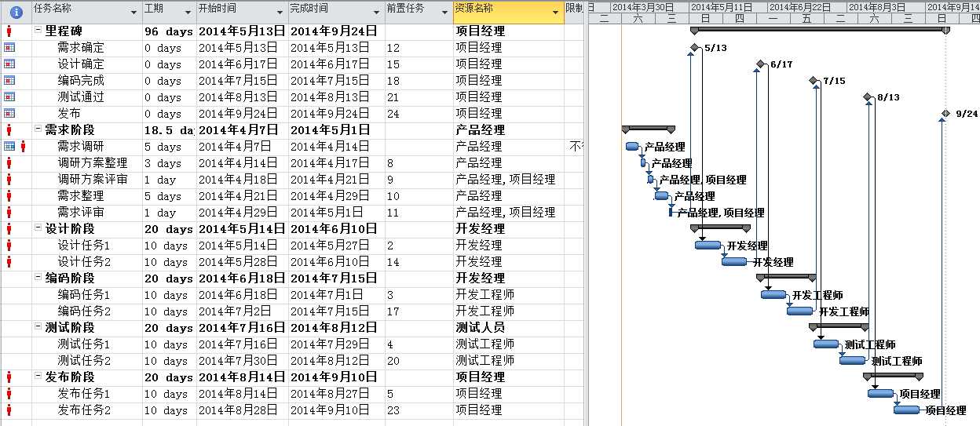
Task: Click the info indicator column header icon
Action: click(x=16, y=12)
